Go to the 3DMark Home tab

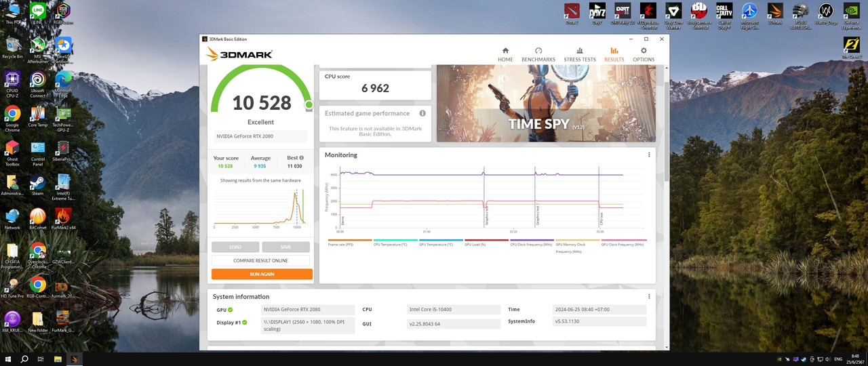pos(505,55)
